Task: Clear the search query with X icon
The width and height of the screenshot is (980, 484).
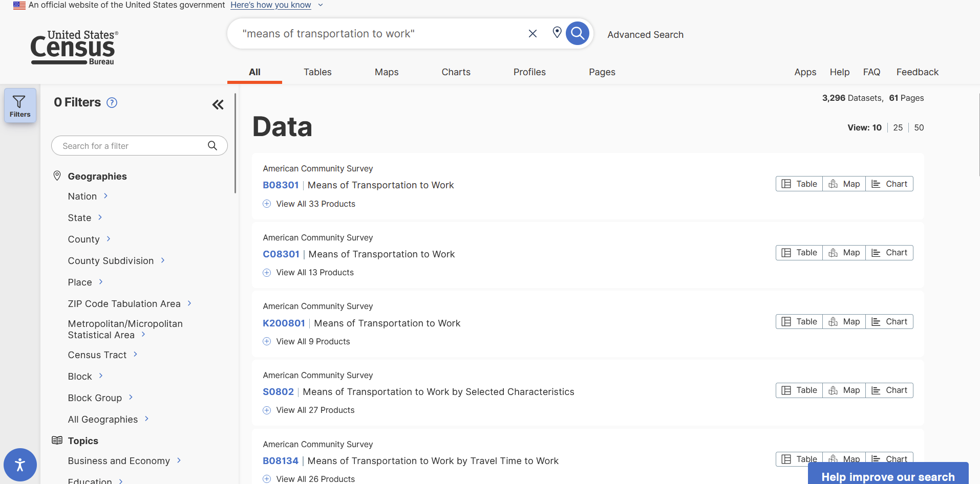Action: pyautogui.click(x=532, y=34)
